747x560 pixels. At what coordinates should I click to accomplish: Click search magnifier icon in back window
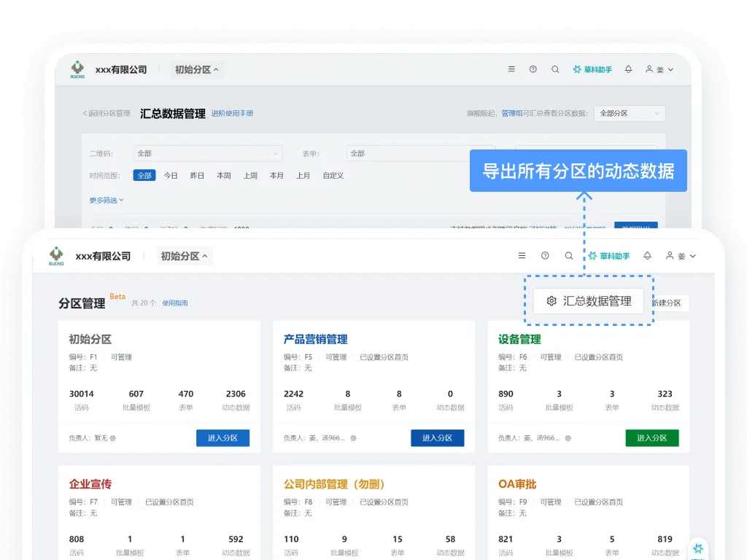pyautogui.click(x=555, y=69)
